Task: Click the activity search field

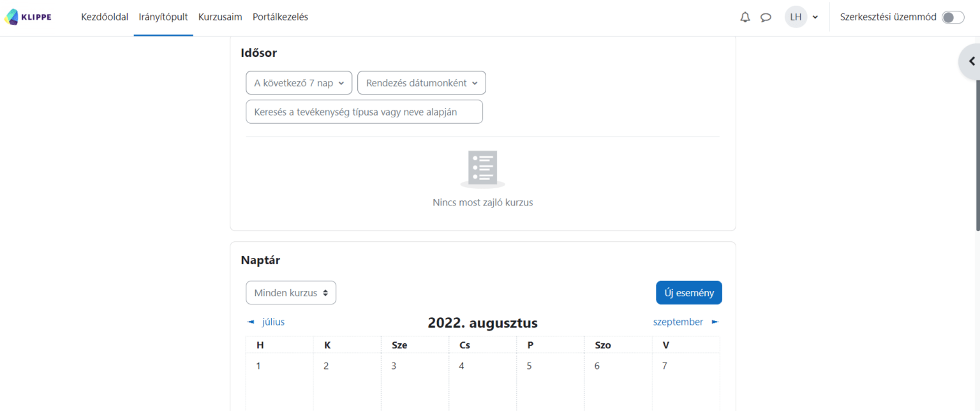Action: pos(364,112)
